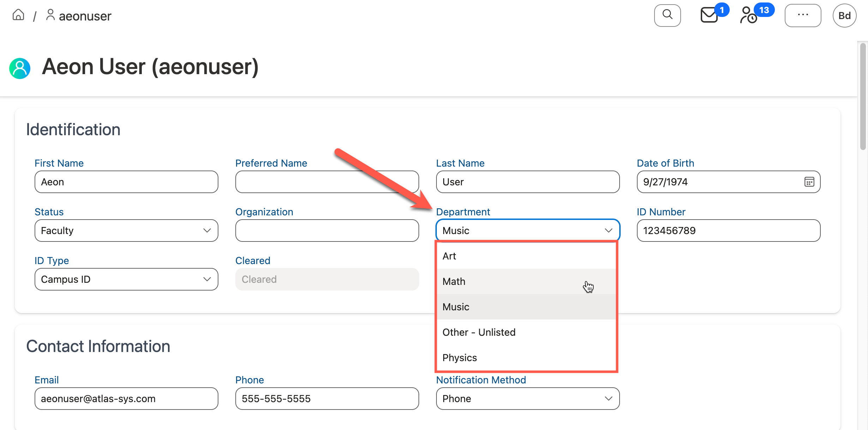Click the Bd account avatar
This screenshot has width=868, height=430.
coord(844,15)
